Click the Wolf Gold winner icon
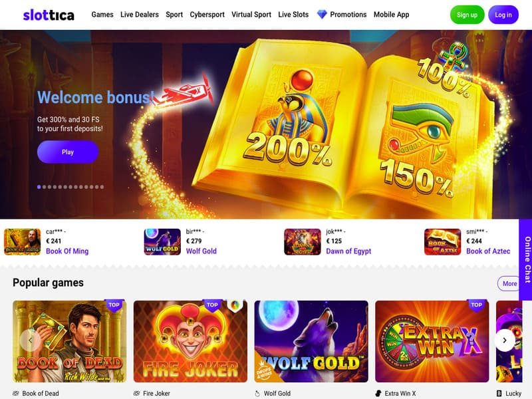The height and width of the screenshot is (399, 532). [x=162, y=241]
